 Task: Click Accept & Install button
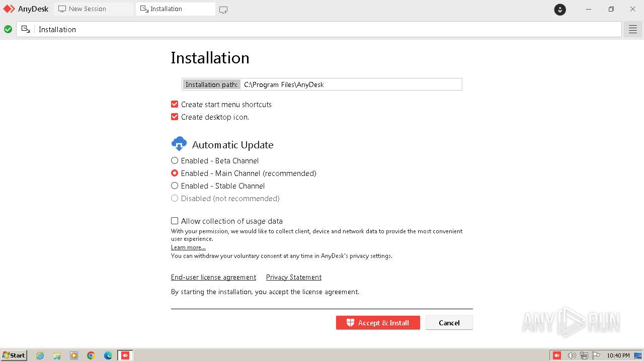click(378, 323)
